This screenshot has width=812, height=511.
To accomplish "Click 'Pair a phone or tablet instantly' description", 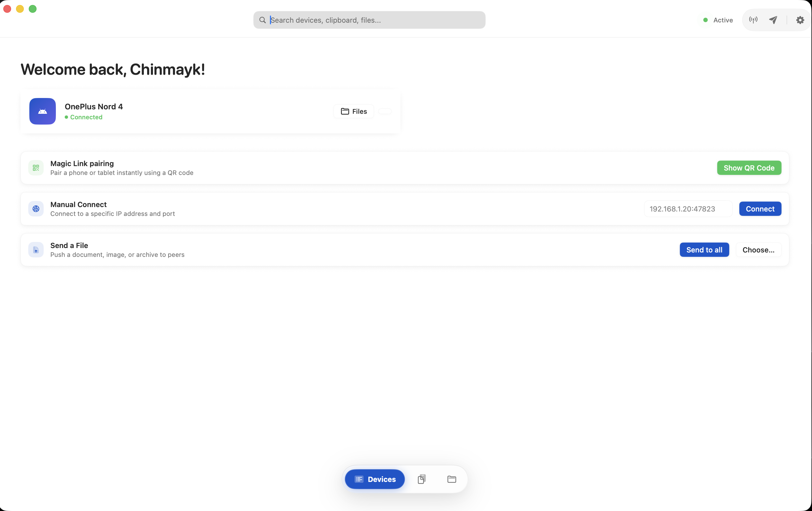I will pos(122,173).
